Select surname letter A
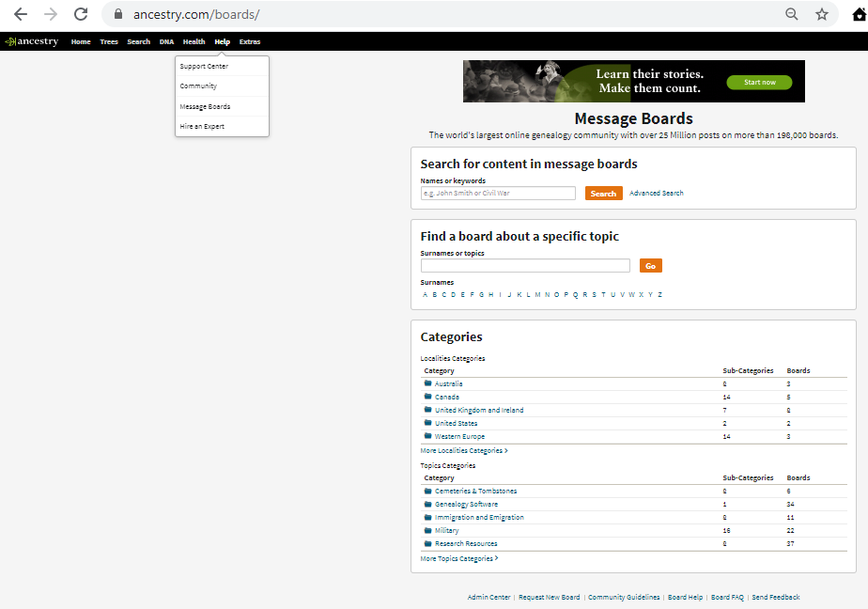The image size is (868, 609). coord(426,294)
